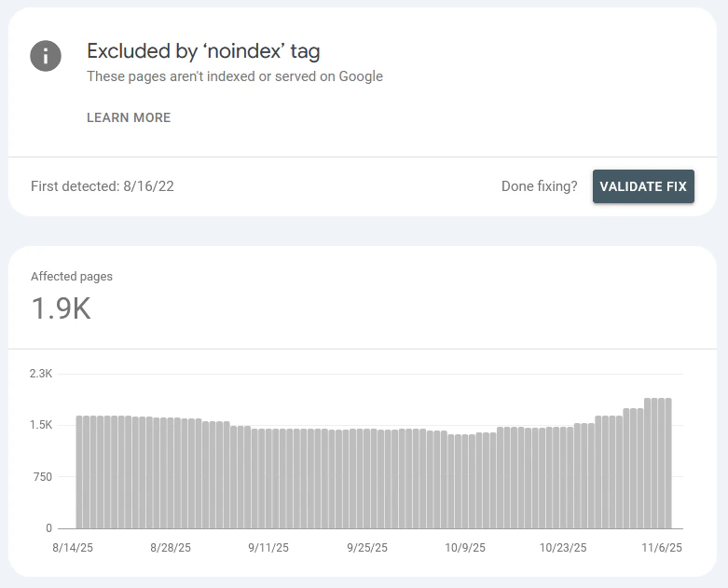The width and height of the screenshot is (728, 588).
Task: Click the 8/14/25 date on the x-axis
Action: (x=74, y=548)
